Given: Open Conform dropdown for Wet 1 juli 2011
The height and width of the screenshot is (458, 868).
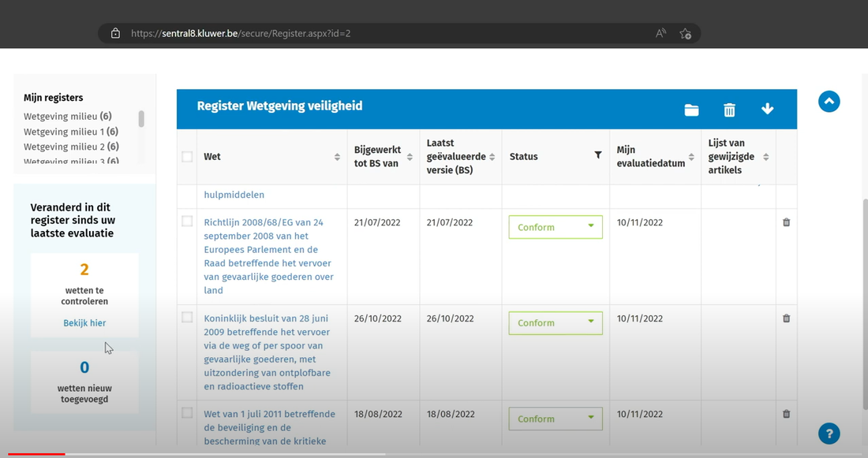Looking at the screenshot, I should [556, 419].
